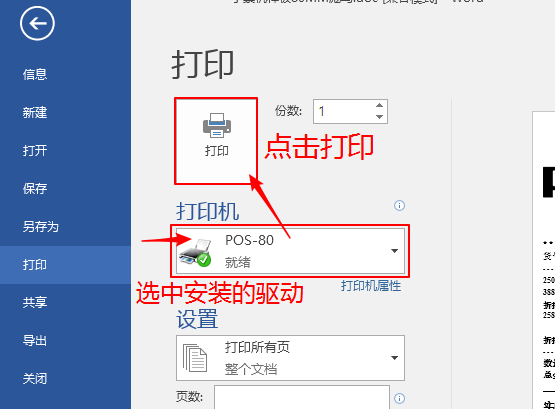Click the print all pages document icon

[195, 358]
